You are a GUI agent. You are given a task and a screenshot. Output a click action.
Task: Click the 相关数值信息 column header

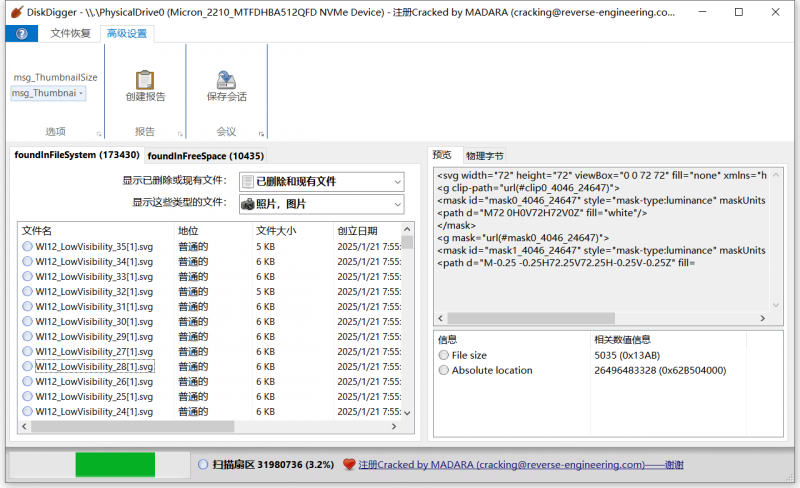(x=668, y=339)
